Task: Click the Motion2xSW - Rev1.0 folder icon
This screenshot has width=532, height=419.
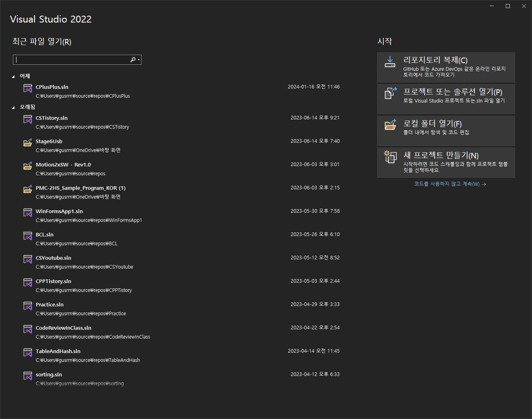Action: tap(28, 166)
